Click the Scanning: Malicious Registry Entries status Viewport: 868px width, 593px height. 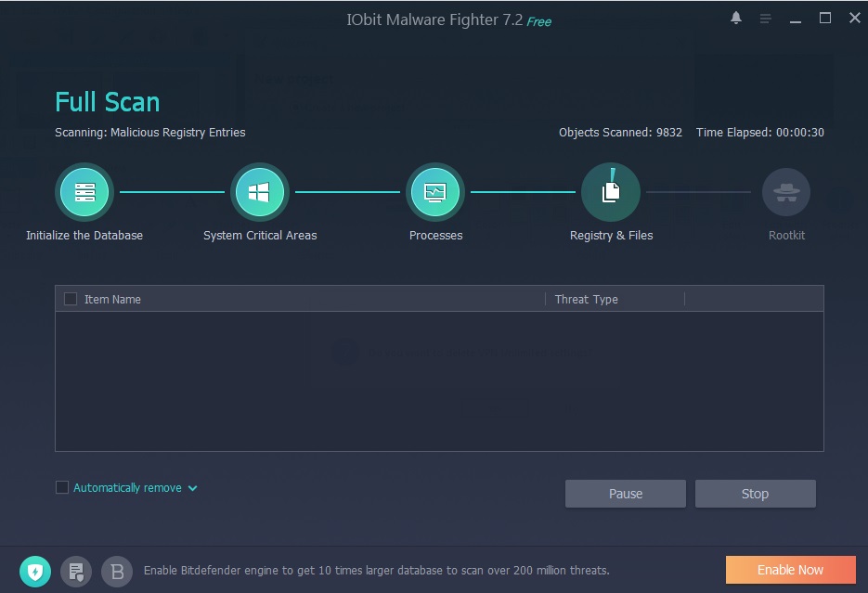pos(150,132)
